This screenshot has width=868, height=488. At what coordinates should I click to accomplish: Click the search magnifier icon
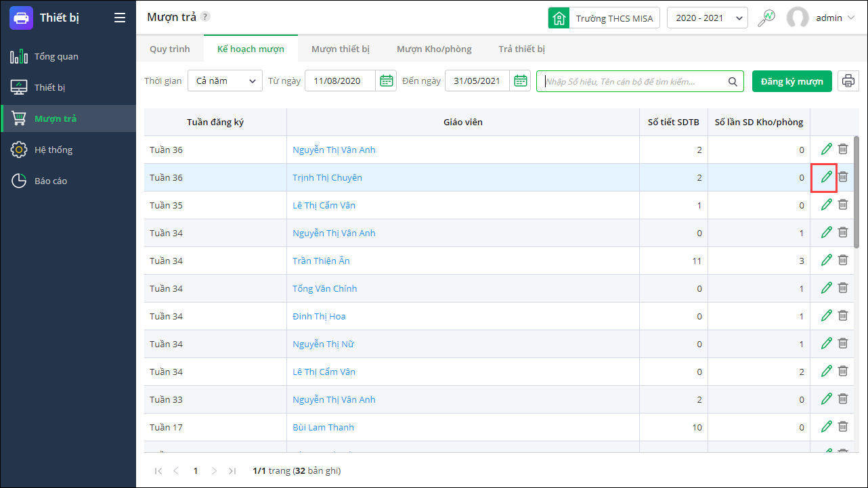pos(733,82)
